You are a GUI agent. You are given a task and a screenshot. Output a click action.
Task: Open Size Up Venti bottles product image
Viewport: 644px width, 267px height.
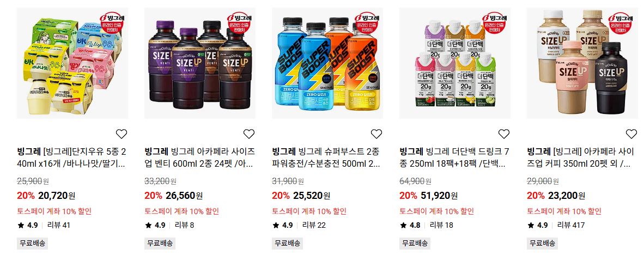coord(200,63)
